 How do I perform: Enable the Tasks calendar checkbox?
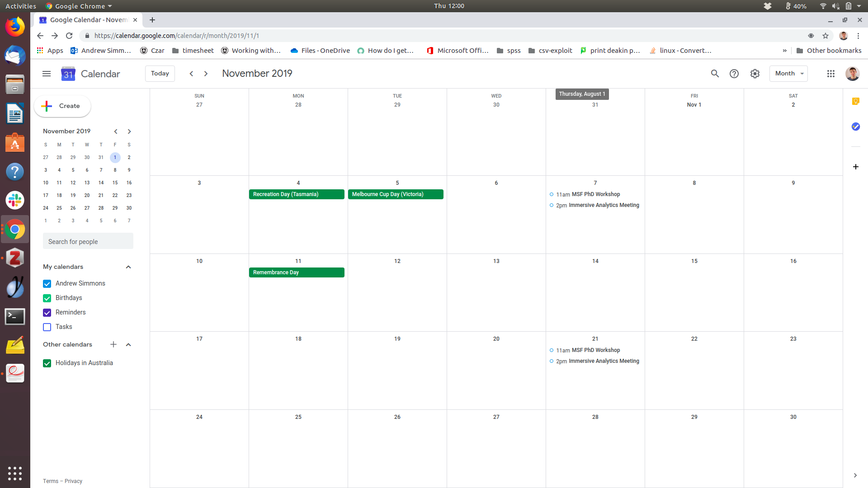click(x=47, y=327)
